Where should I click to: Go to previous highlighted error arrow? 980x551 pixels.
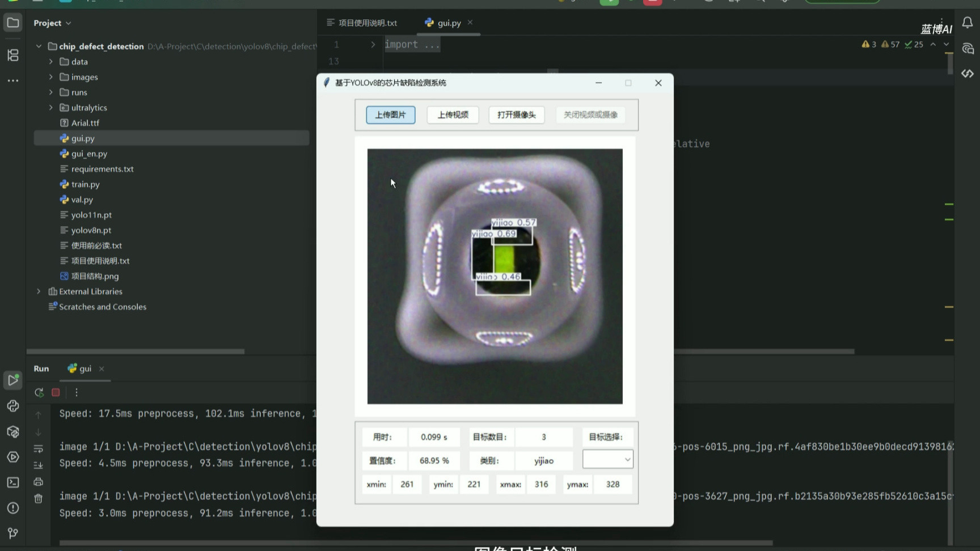tap(933, 44)
